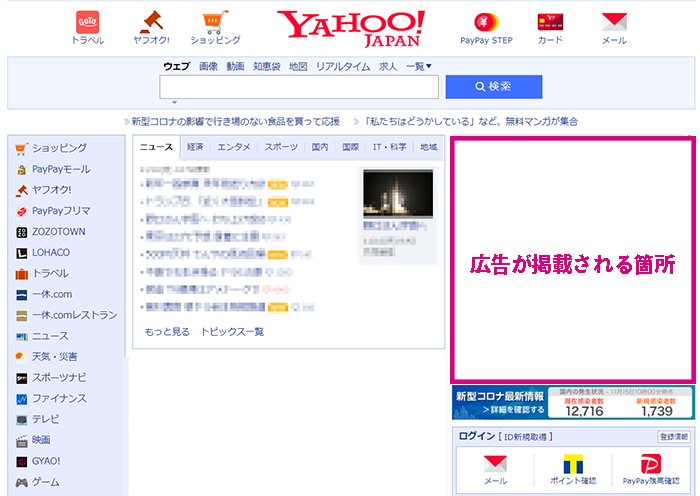The height and width of the screenshot is (496, 700).
Task: Open link about 新型コロナ food support
Action: [235, 121]
